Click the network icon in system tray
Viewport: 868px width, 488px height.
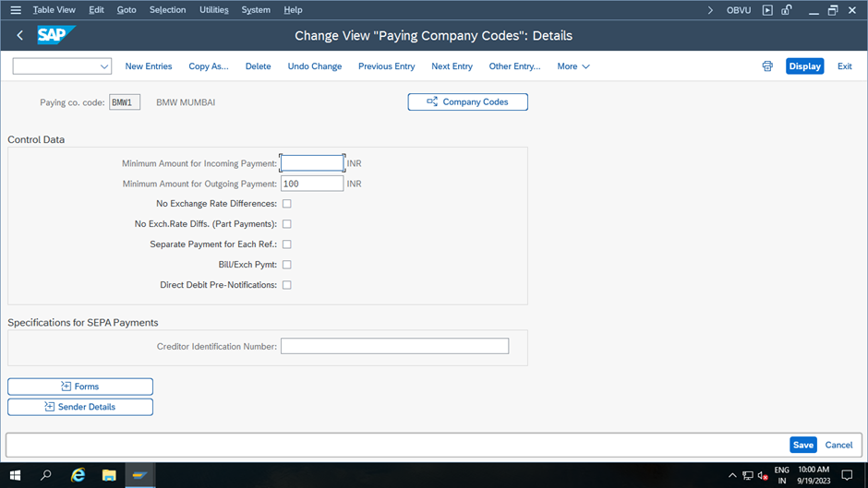pyautogui.click(x=748, y=475)
